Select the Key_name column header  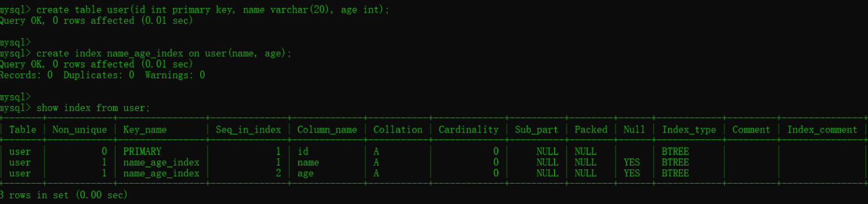[145, 130]
